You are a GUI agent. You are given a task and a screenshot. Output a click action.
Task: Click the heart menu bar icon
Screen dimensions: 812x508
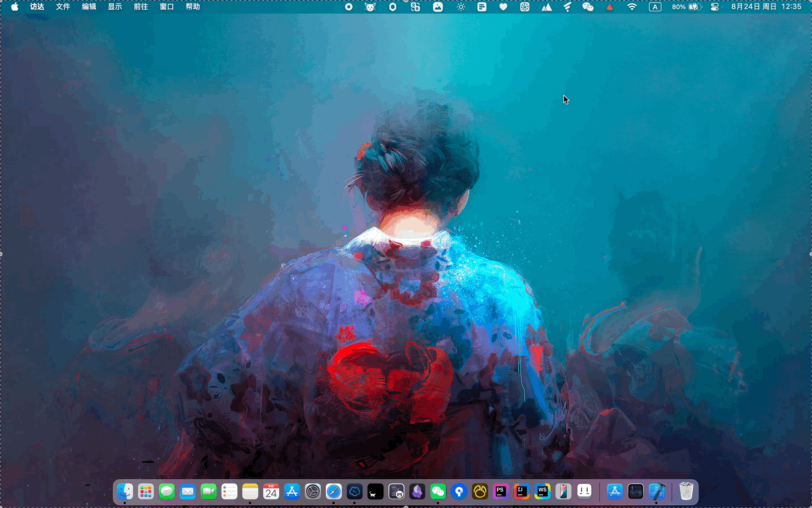click(x=503, y=7)
